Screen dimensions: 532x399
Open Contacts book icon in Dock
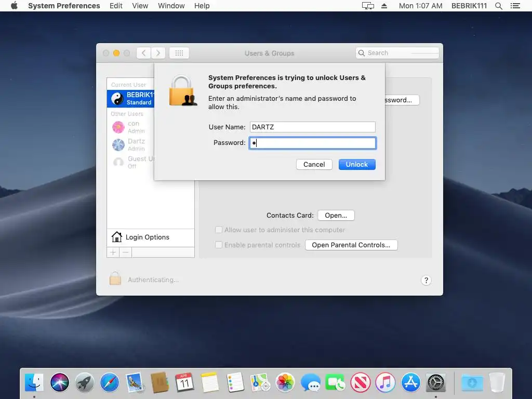pyautogui.click(x=159, y=383)
